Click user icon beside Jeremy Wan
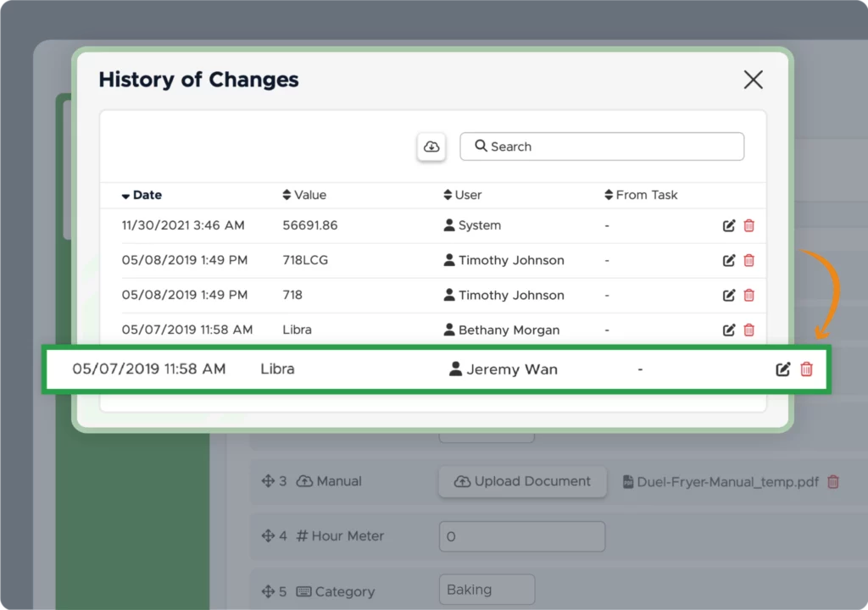 [x=455, y=369]
